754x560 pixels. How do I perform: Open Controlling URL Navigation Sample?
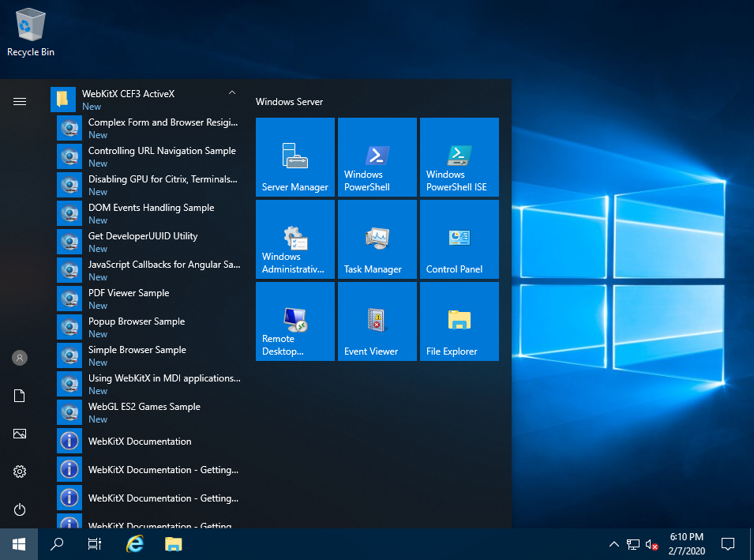[149, 156]
